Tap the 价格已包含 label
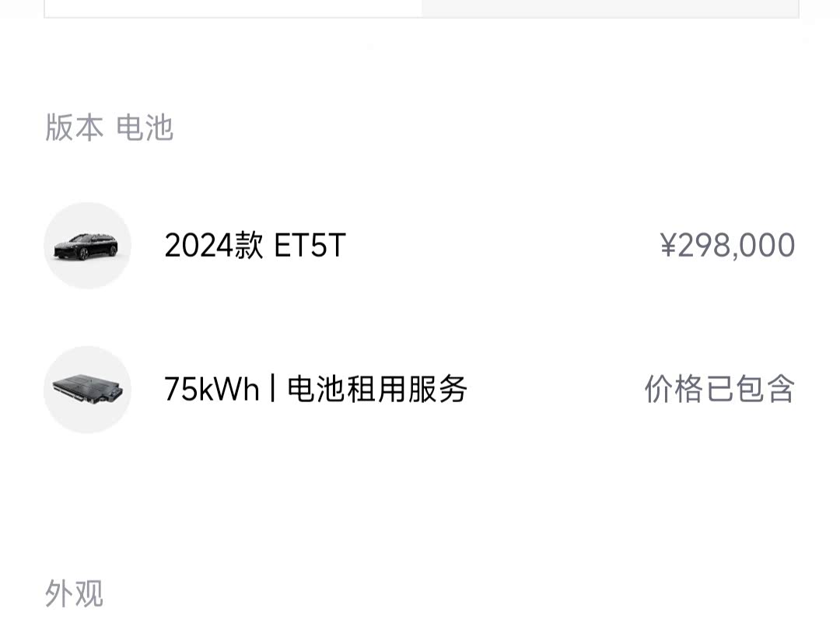The width and height of the screenshot is (840, 630). (x=719, y=390)
